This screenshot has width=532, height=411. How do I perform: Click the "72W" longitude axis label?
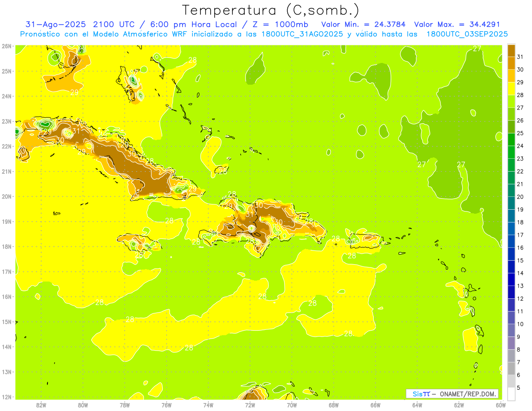[250, 405]
